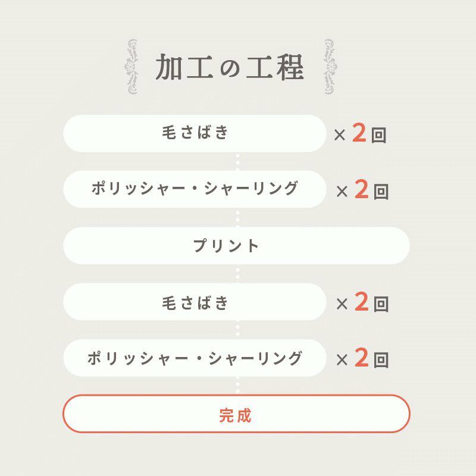The height and width of the screenshot is (476, 476).
Task: Click the dotted connector directly above プリント
Action: pyautogui.click(x=237, y=217)
